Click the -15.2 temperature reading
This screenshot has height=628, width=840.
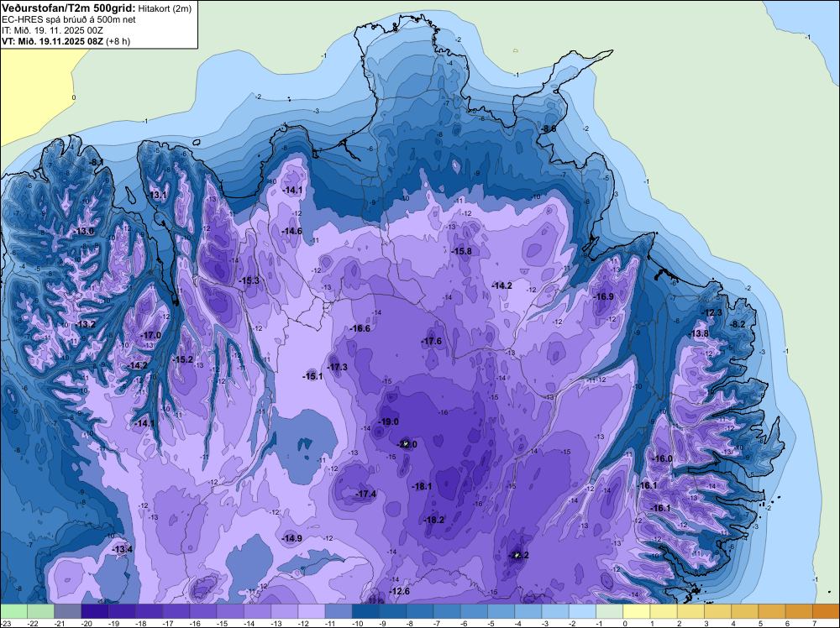pos(182,359)
